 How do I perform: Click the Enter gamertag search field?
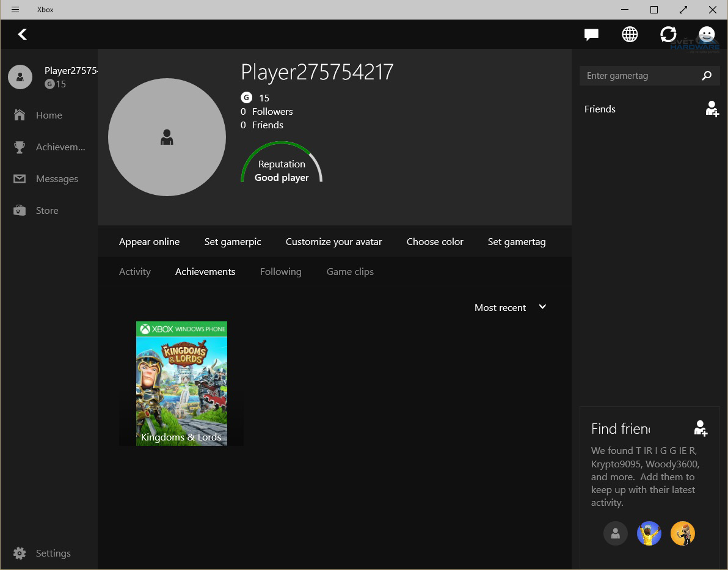click(x=638, y=76)
